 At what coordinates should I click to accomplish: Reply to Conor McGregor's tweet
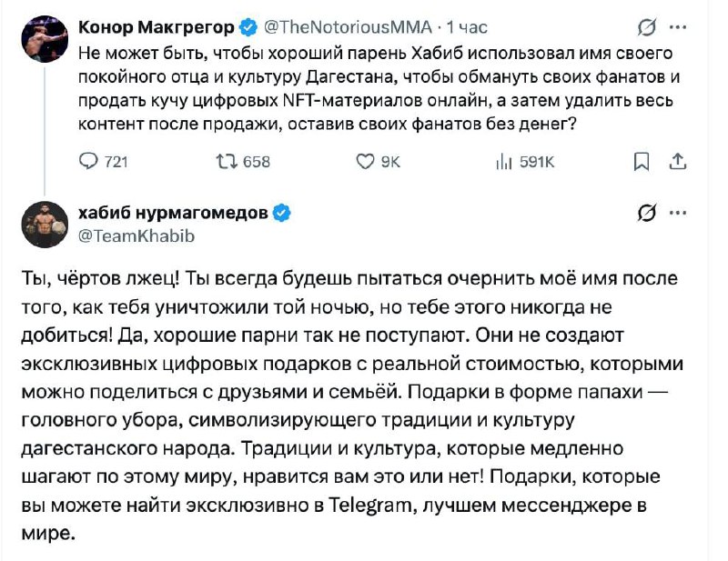point(89,162)
